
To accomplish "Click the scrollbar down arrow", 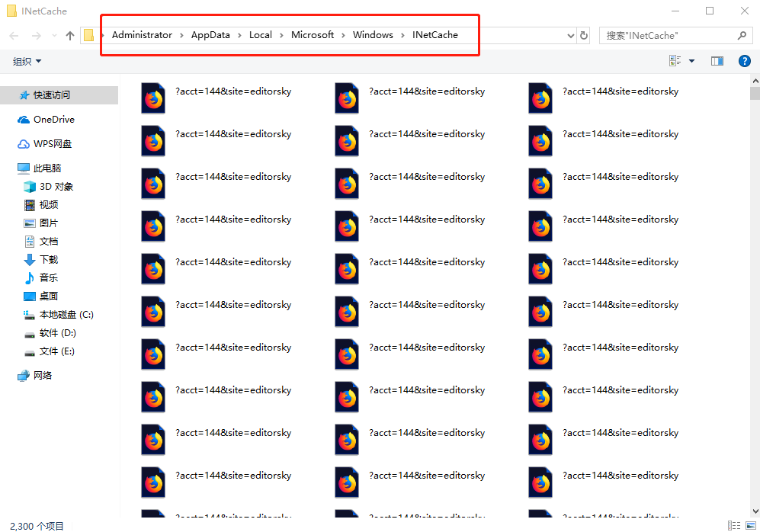I will [x=755, y=511].
